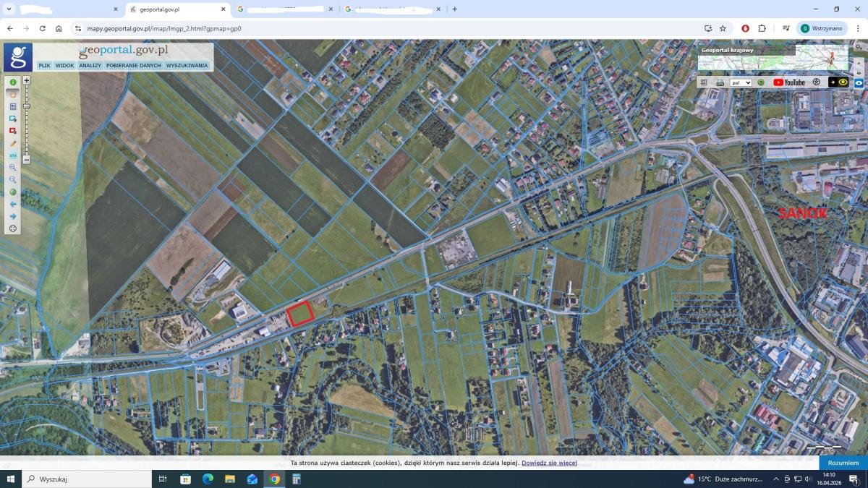Select the pencil drawing tool
Screen dimensions: 868x488
point(13,143)
